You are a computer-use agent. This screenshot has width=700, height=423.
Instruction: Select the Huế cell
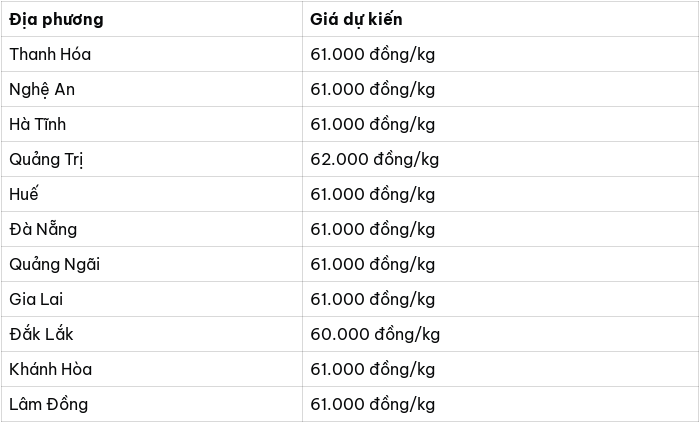pyautogui.click(x=152, y=194)
